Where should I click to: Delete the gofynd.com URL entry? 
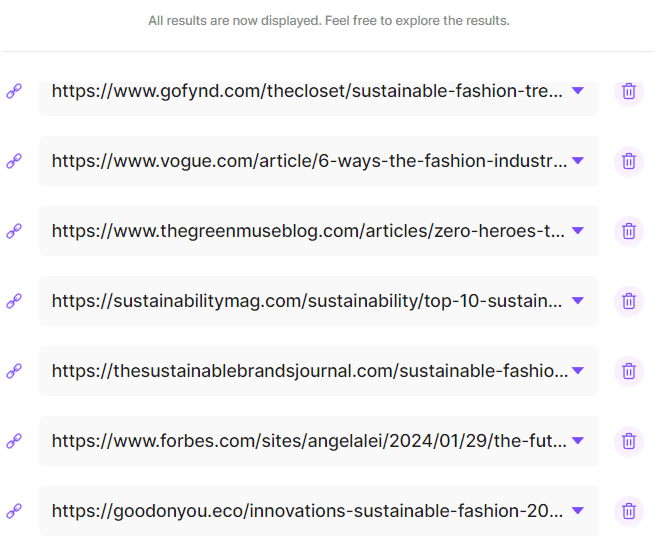(628, 91)
